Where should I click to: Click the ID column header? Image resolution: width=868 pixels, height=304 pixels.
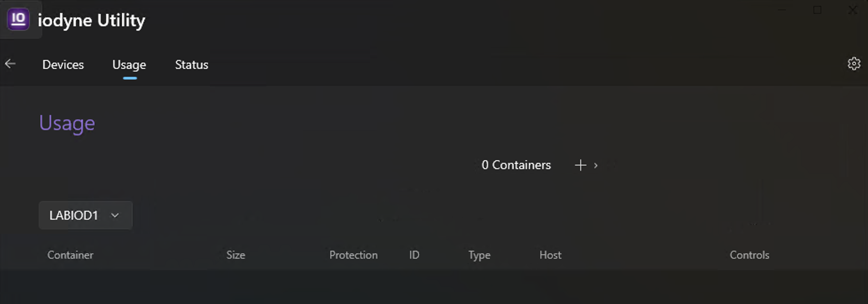pyautogui.click(x=414, y=255)
